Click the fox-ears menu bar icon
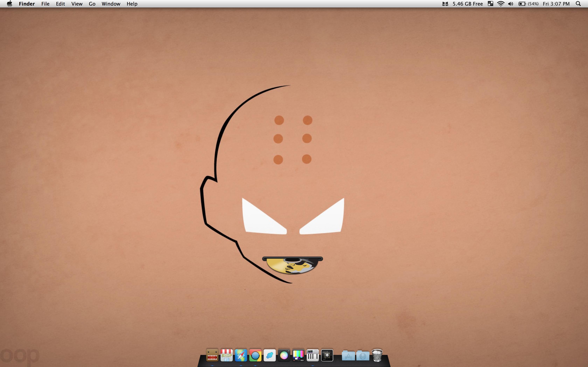 tap(445, 4)
